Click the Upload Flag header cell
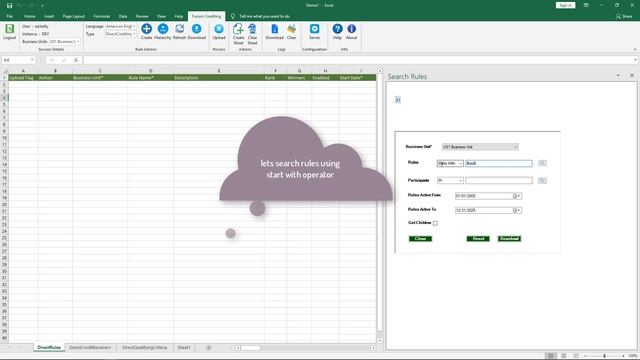The width and height of the screenshot is (640, 360). [23, 78]
